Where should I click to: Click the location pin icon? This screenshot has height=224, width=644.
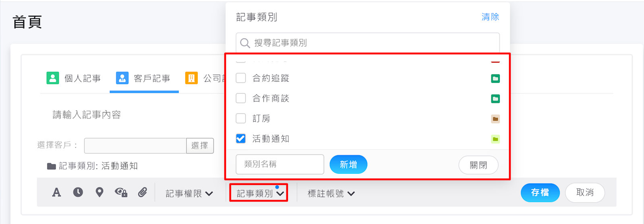[99, 192]
